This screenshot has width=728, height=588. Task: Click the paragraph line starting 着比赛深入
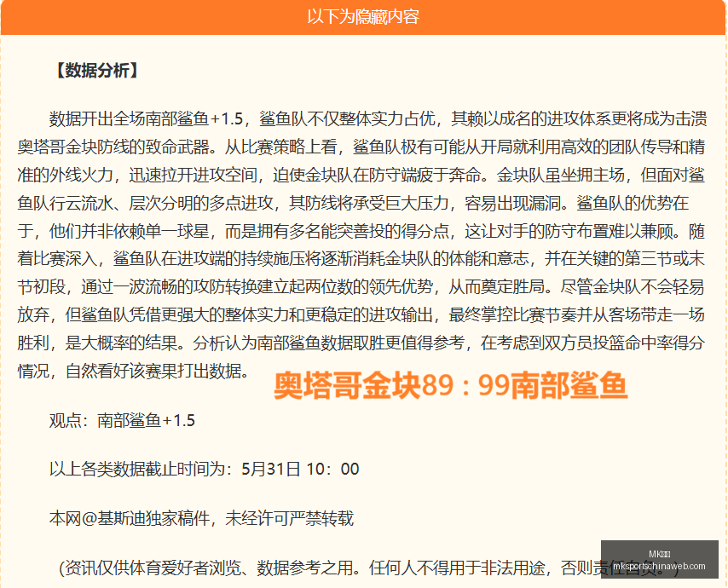[361, 259]
